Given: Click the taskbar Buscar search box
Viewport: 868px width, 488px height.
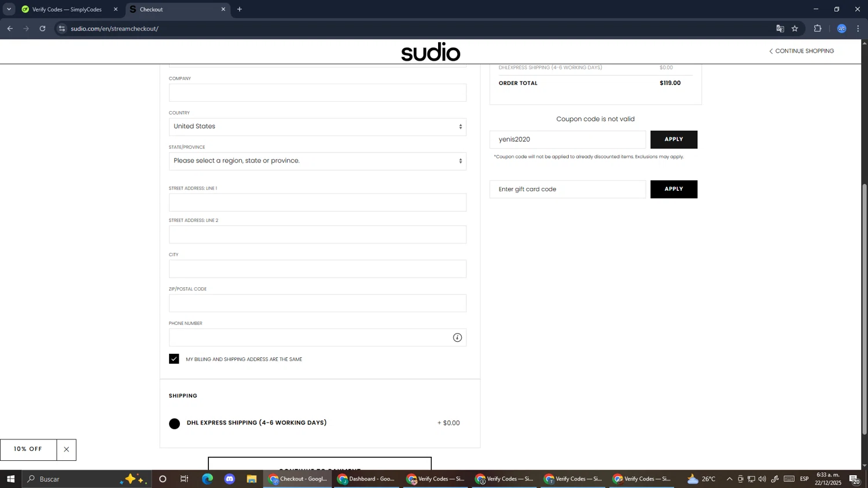Looking at the screenshot, I should tap(87, 479).
